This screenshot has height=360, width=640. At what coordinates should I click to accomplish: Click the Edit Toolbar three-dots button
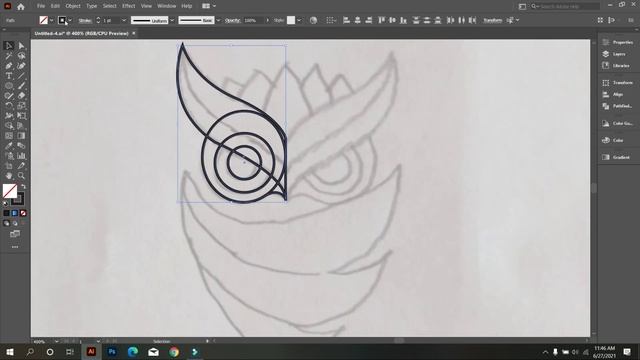(15, 247)
